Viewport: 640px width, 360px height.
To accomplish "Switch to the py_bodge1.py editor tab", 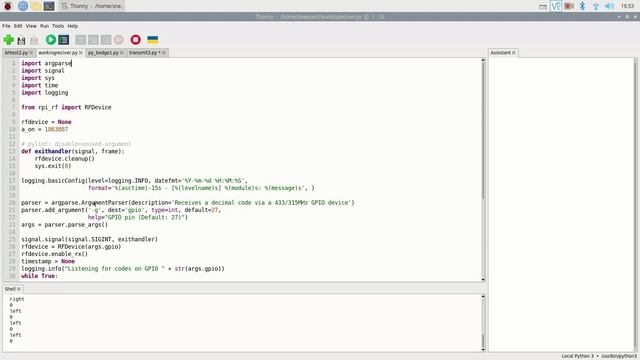I will tap(103, 53).
